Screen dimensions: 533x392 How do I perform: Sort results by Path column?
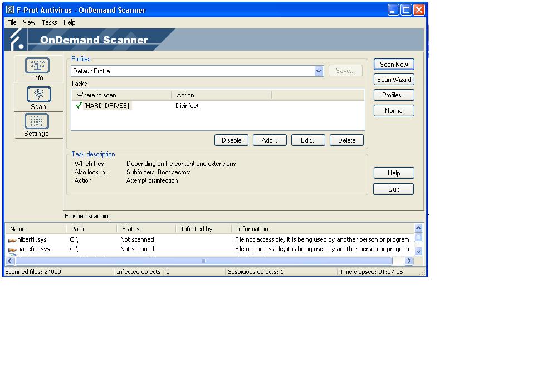pos(91,229)
